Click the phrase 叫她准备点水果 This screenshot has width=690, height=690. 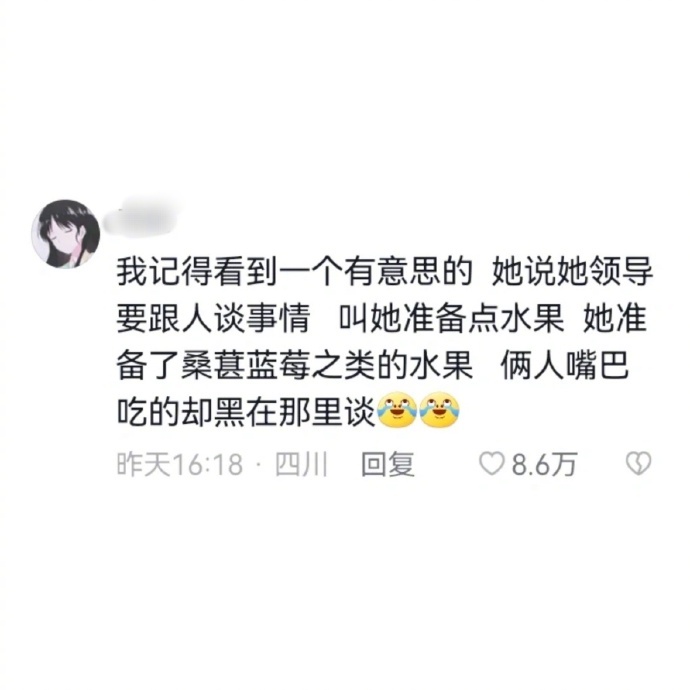click(452, 319)
